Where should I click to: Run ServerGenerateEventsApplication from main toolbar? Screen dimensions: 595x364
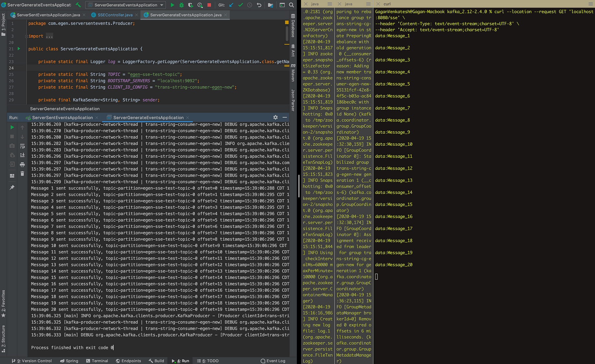[173, 5]
